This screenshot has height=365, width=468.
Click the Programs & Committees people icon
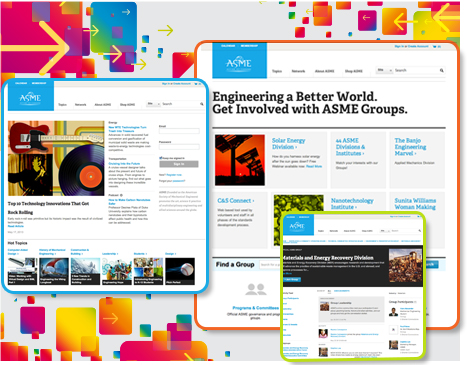[256, 289]
